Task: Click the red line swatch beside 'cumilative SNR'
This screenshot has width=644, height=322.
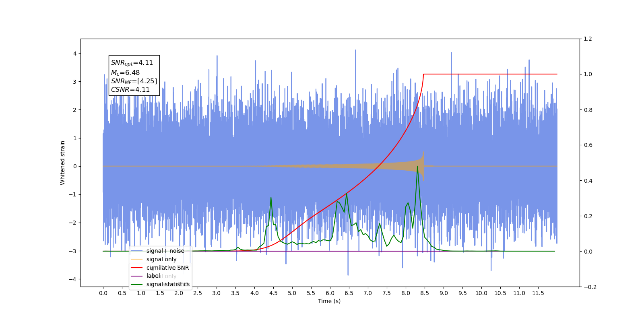Action: 137,268
